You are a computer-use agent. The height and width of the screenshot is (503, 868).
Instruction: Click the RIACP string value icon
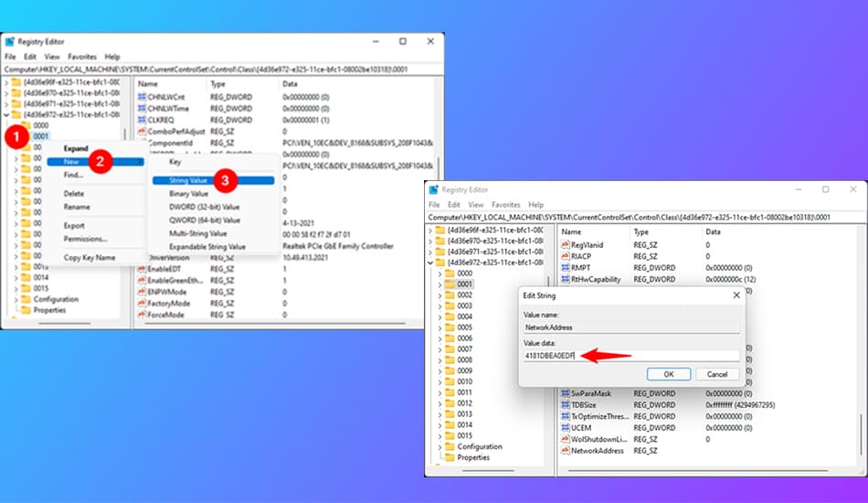pyautogui.click(x=566, y=256)
